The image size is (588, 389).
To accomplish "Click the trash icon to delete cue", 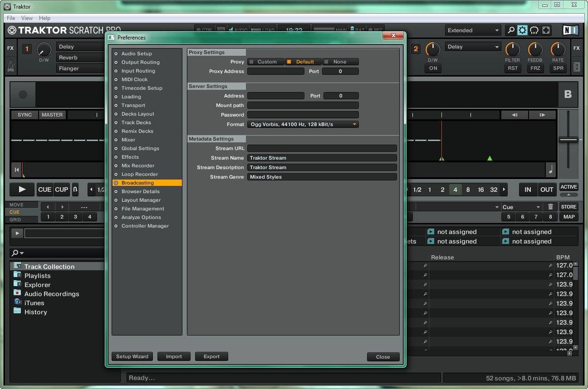I will click(x=550, y=207).
